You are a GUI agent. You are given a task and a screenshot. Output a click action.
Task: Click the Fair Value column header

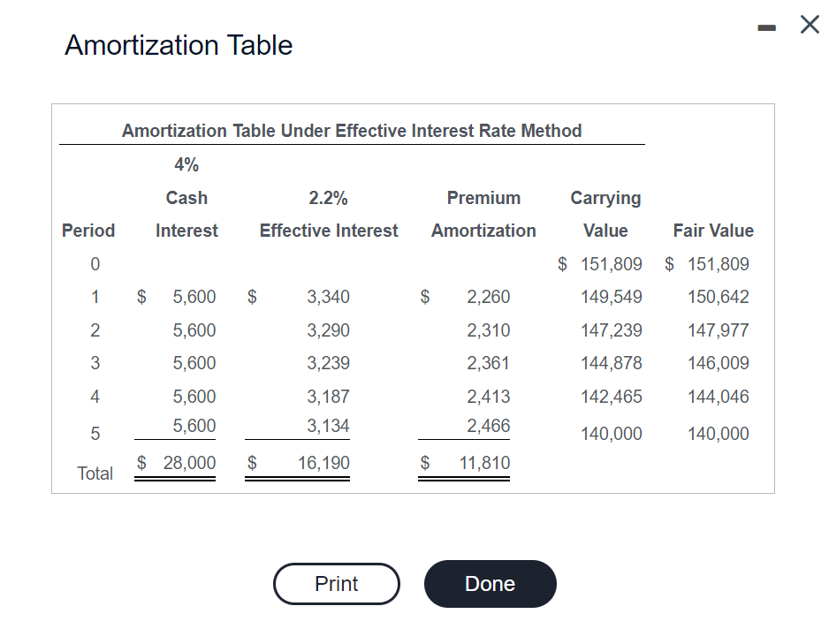coord(712,231)
